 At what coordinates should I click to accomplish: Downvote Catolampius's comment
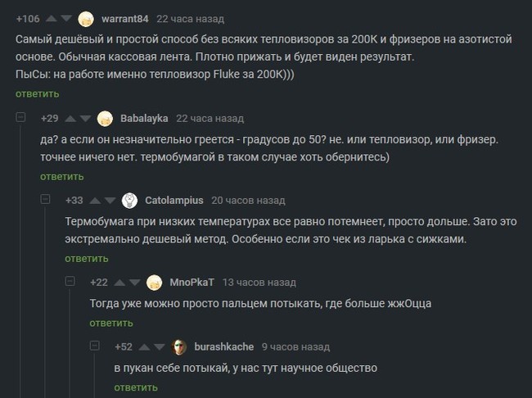tap(110, 201)
